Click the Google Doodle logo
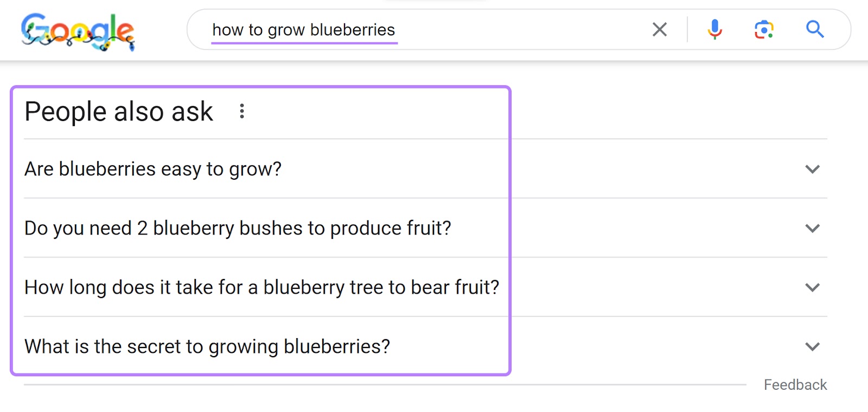Screen dimensions: 868x412 click(x=78, y=31)
